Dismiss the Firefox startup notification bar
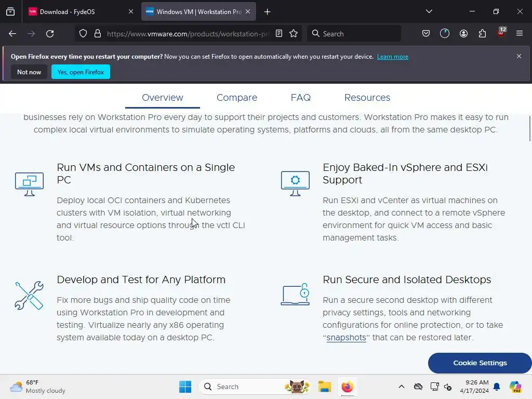The height and width of the screenshot is (399, 532). pyautogui.click(x=519, y=56)
